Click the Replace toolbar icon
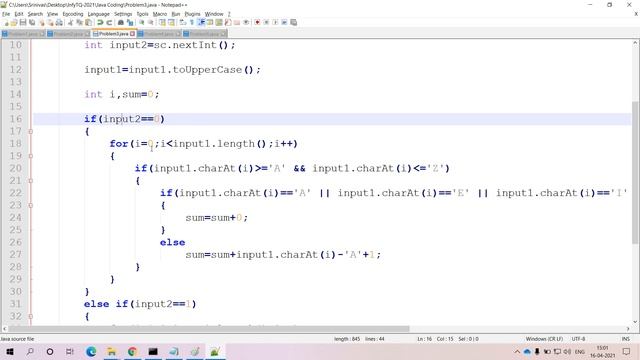640x360 pixels. point(130,22)
